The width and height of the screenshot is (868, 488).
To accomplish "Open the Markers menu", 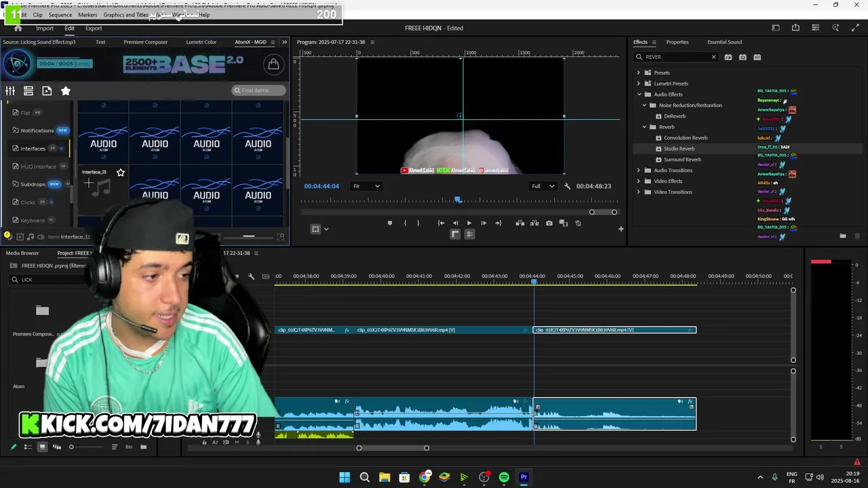I will coord(87,14).
